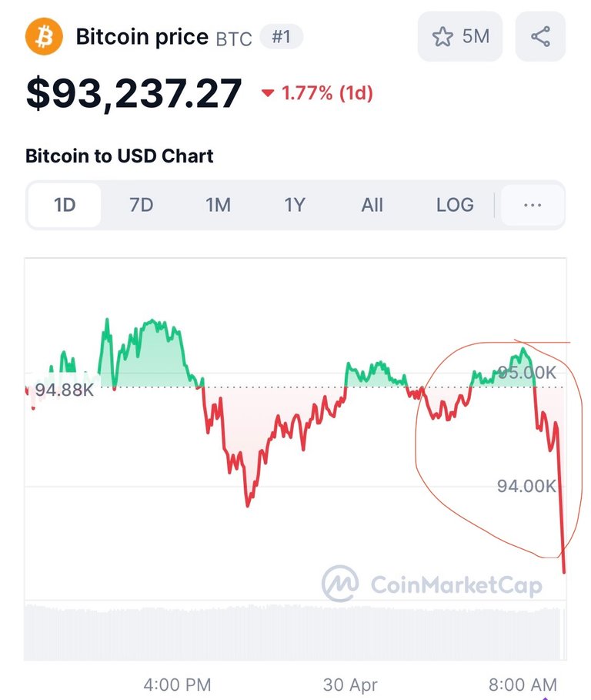Click the red down-triangle price change indicator

268,93
